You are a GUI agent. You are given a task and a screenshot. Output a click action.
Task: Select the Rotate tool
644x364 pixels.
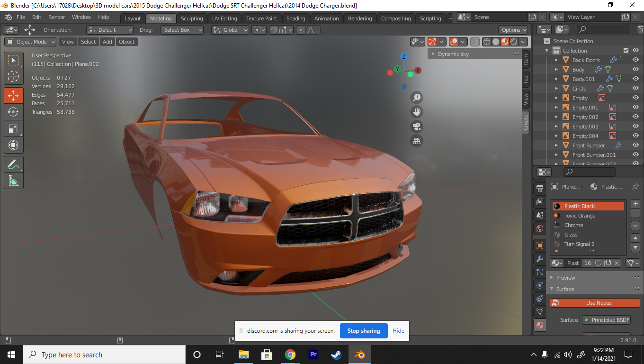tap(14, 112)
